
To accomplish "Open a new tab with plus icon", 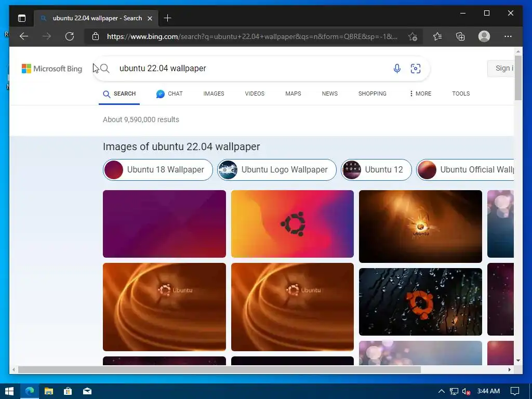I will click(x=167, y=18).
